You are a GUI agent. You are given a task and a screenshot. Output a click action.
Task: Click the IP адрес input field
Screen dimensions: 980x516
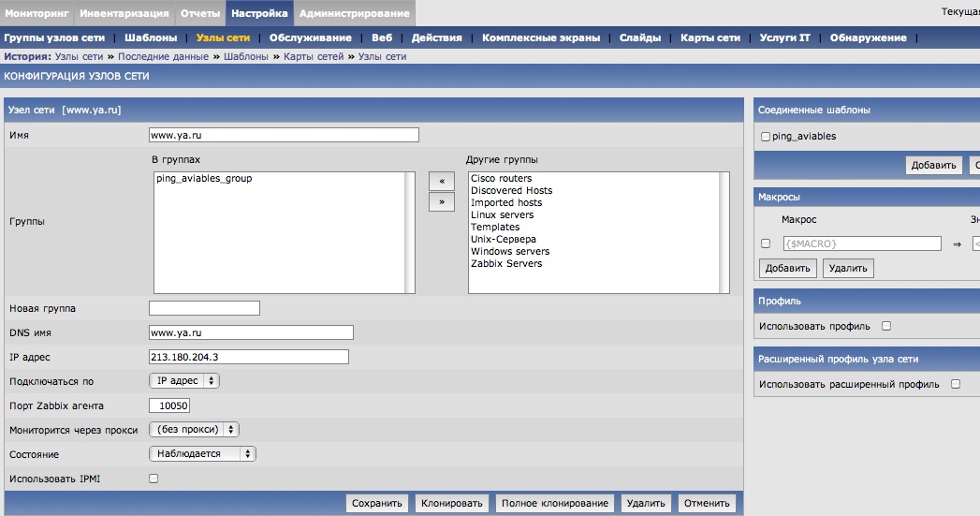click(x=249, y=357)
